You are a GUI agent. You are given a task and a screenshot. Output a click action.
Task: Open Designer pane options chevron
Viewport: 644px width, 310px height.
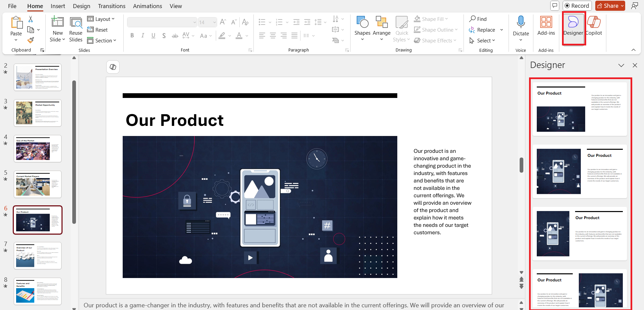point(621,65)
